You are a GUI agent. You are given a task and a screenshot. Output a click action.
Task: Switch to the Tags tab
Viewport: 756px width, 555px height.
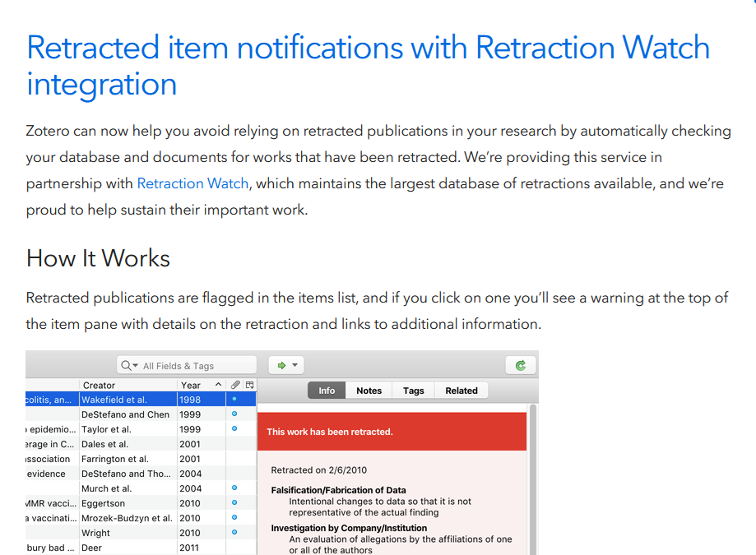[413, 391]
